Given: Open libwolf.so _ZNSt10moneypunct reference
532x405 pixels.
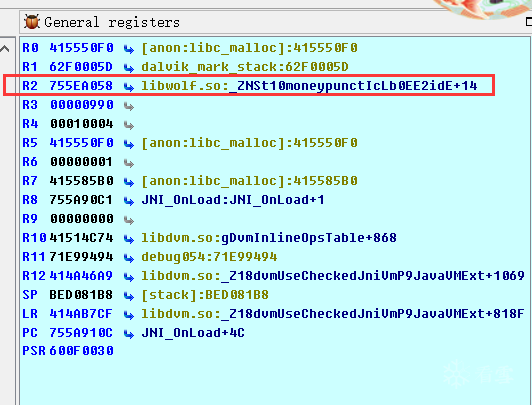Looking at the screenshot, I should (309, 86).
